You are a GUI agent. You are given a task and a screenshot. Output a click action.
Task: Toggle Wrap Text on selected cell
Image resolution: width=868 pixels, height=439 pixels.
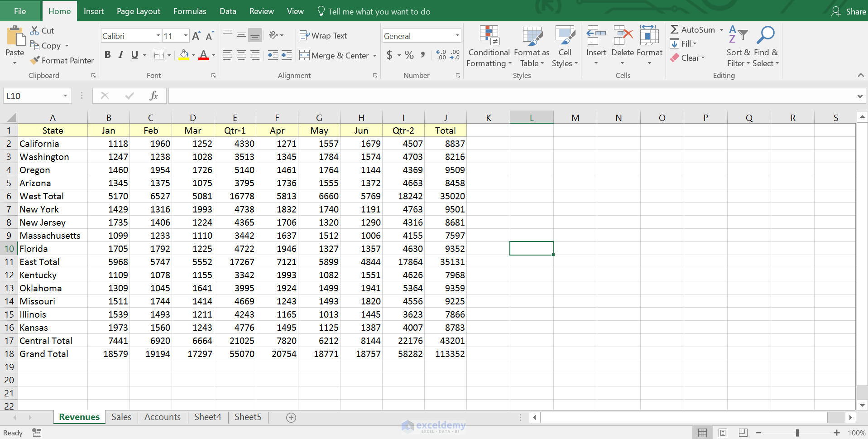323,35
